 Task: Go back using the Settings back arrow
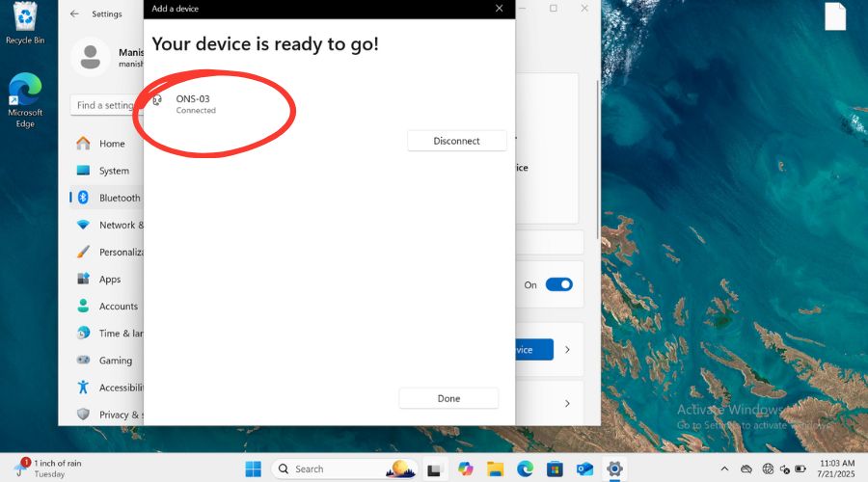75,13
